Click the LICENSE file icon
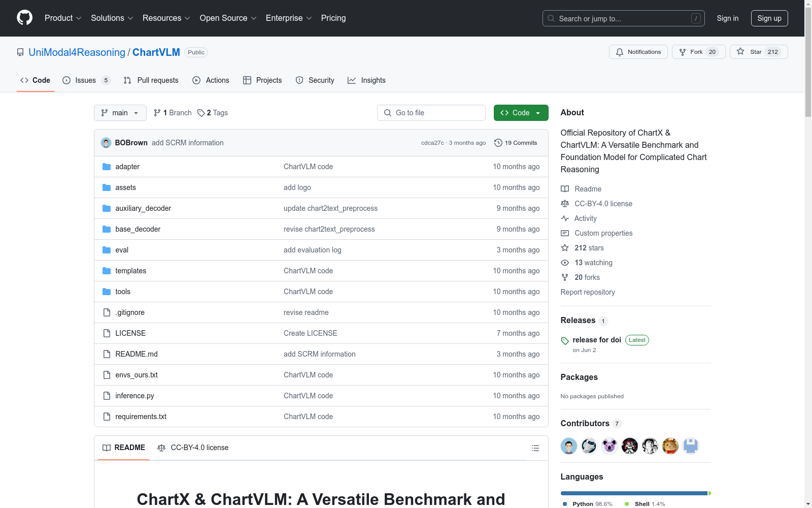Viewport: 812px width, 508px height. pyautogui.click(x=107, y=333)
